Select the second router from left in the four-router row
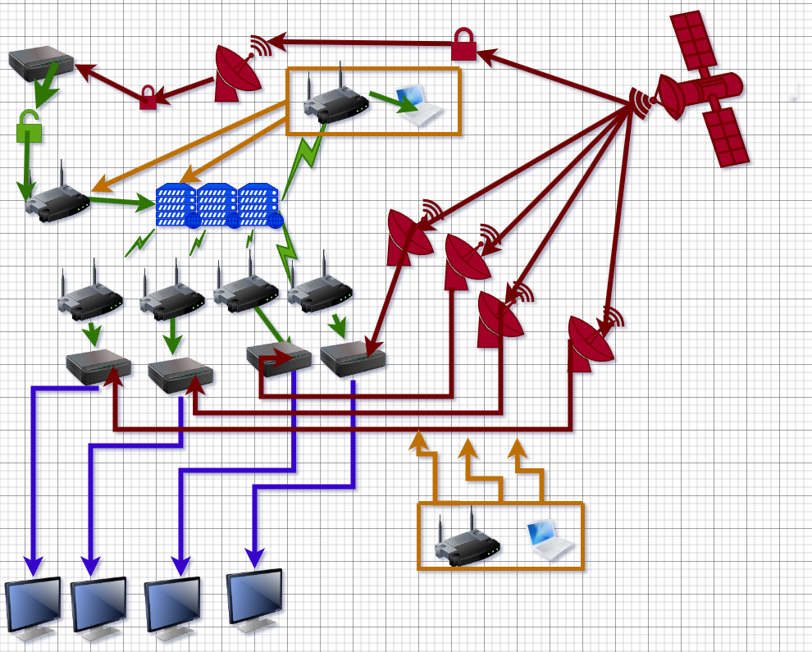 click(172, 291)
